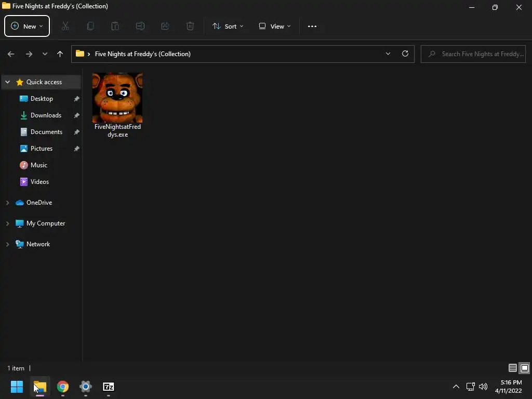Expand the OneDrive tree node

[x=7, y=203]
